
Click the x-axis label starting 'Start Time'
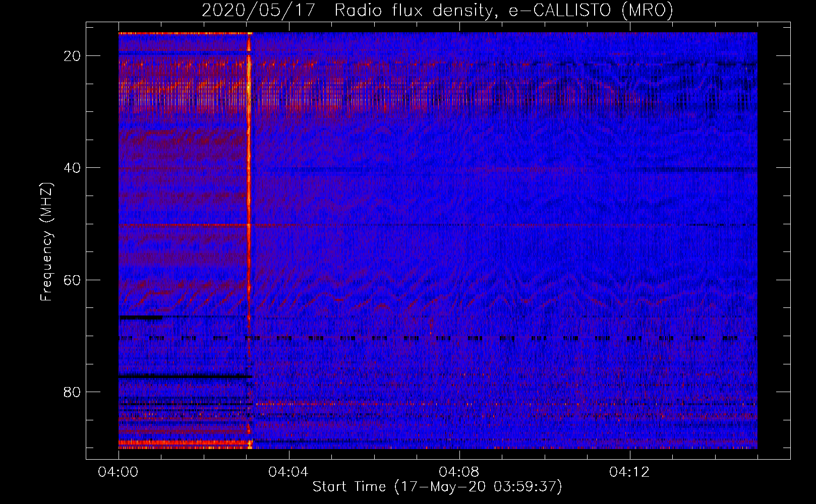(x=437, y=487)
